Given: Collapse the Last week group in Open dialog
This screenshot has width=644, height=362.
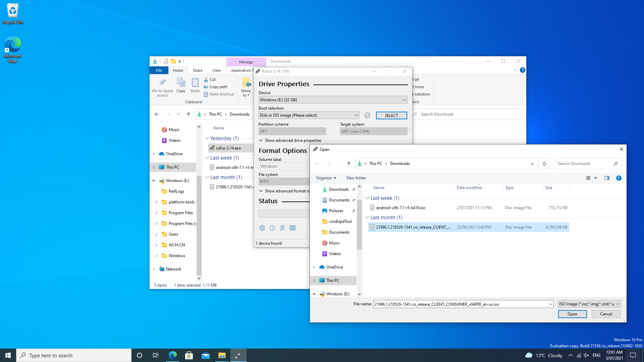Looking at the screenshot, I should pos(367,198).
